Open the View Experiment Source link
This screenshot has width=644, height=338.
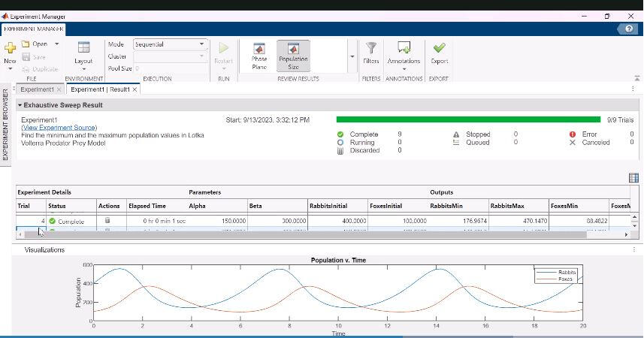[59, 128]
